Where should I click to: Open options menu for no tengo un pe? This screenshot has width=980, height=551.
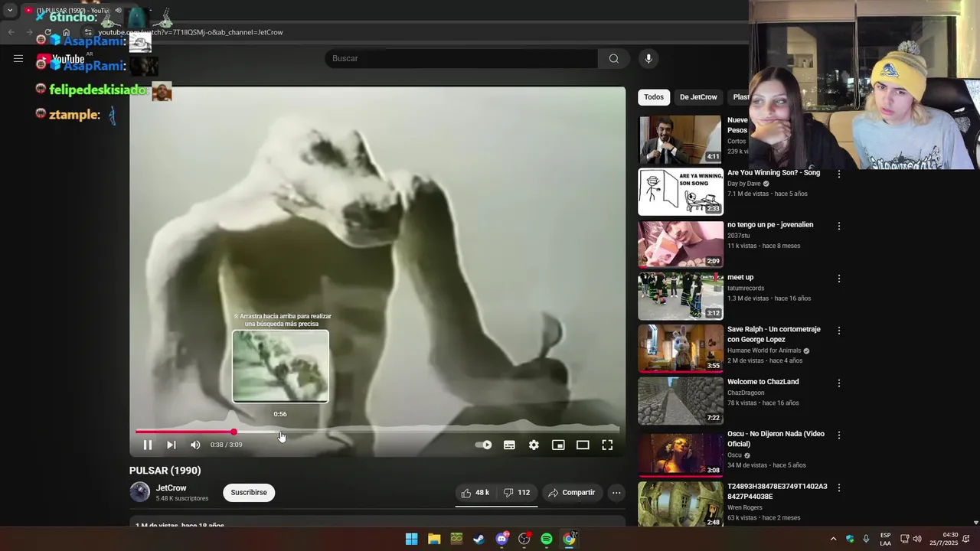(839, 226)
